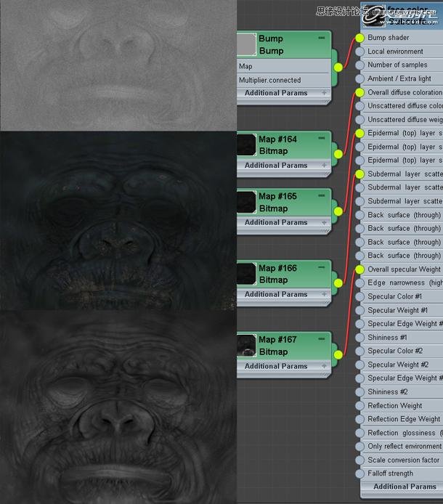Expand Additional Params on Map #165
The width and height of the screenshot is (443, 504).
point(324,222)
